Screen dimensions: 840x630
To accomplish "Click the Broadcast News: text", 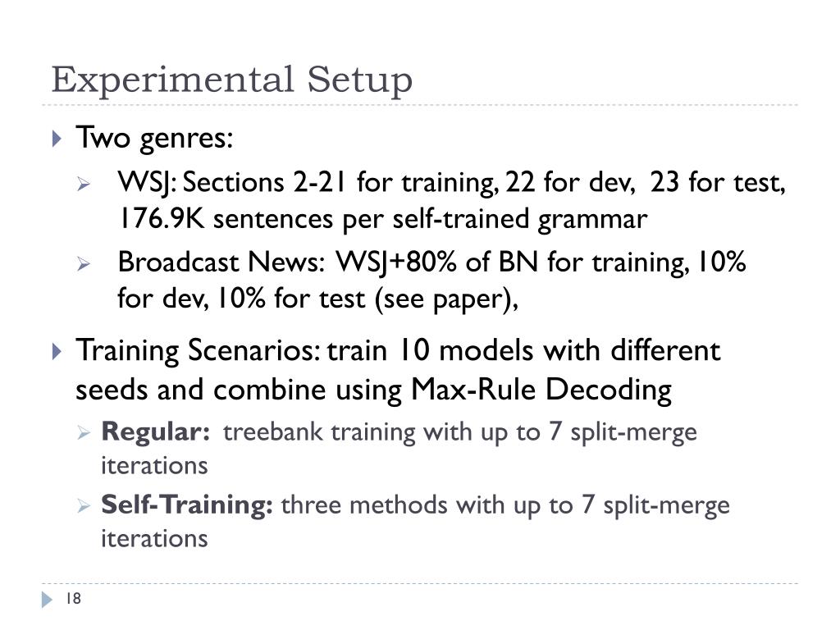I will (221, 263).
